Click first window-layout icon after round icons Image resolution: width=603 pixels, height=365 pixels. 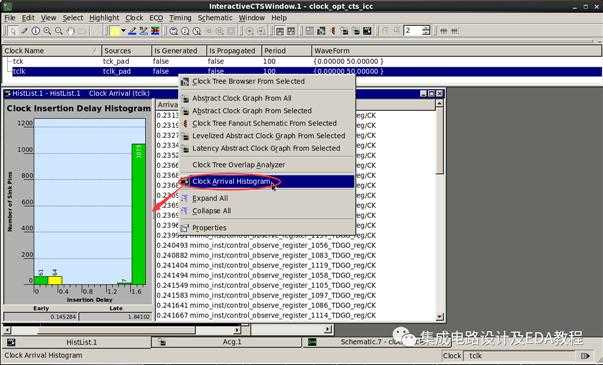click(280, 31)
